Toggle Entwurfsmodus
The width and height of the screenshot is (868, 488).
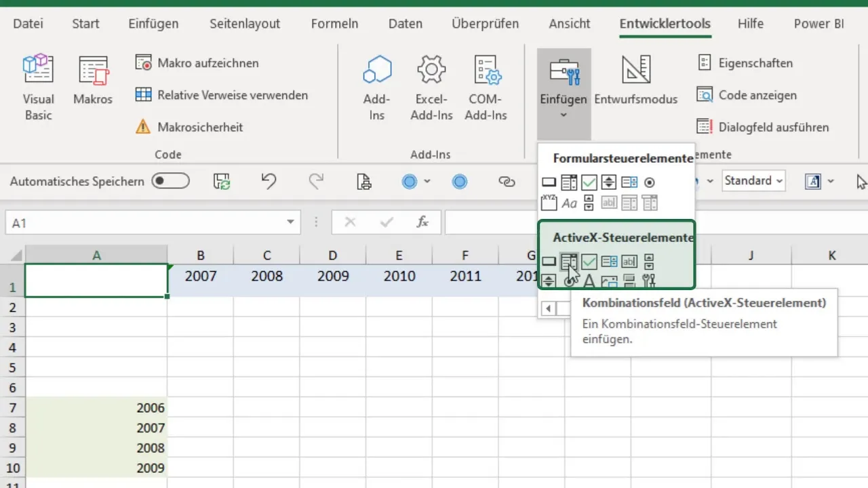[x=636, y=81]
